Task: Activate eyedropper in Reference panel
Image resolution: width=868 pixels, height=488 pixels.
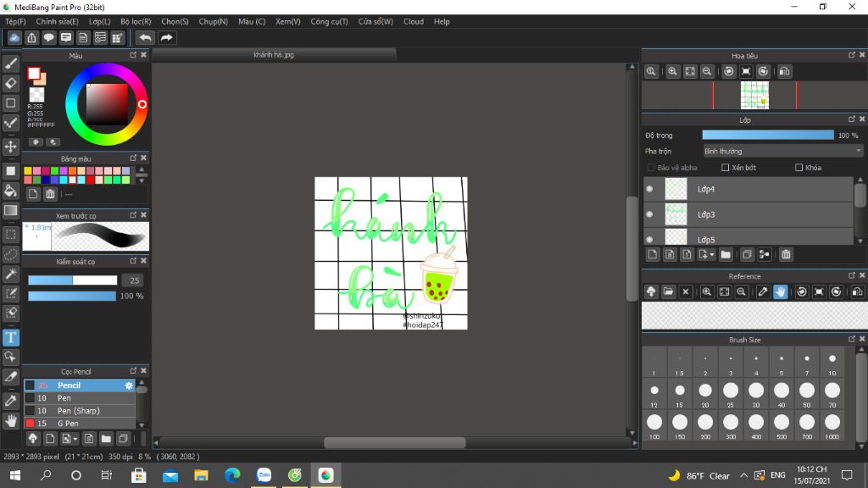Action: [763, 291]
